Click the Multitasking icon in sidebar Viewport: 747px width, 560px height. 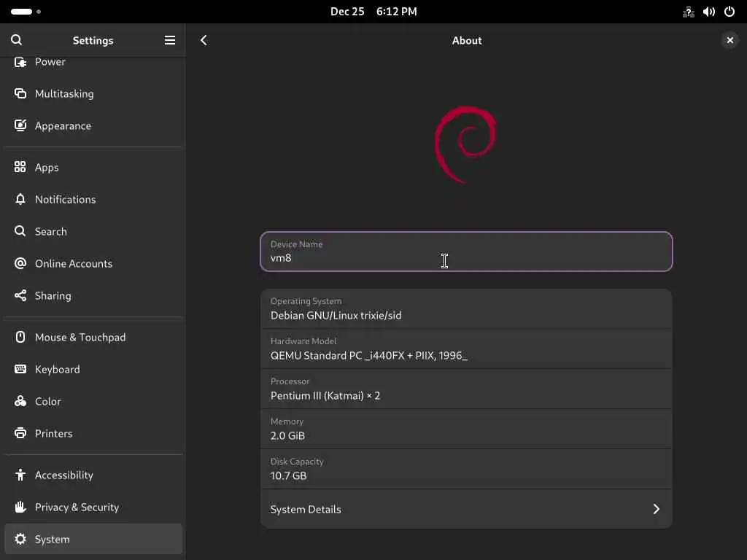tap(20, 93)
